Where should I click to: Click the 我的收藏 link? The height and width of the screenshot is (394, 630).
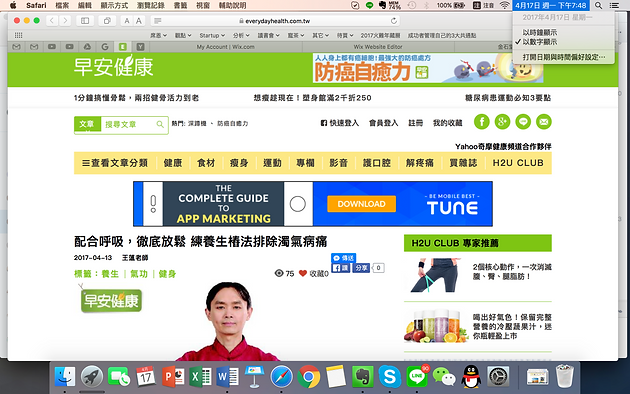point(447,123)
